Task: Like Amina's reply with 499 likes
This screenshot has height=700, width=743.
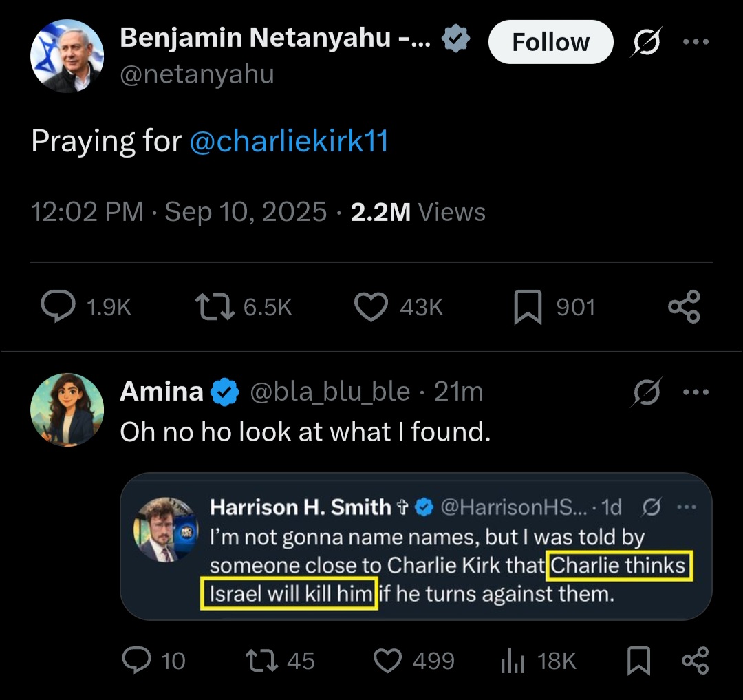Action: pyautogui.click(x=387, y=661)
